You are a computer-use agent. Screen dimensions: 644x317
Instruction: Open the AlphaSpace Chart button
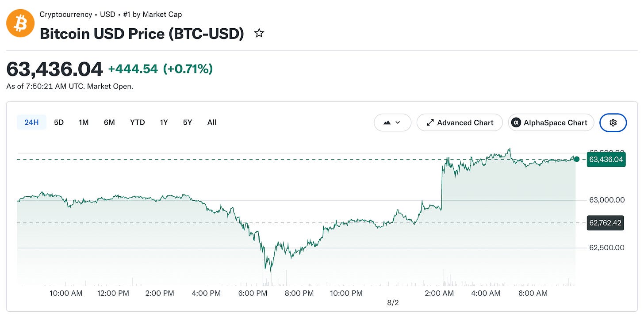[x=551, y=123]
